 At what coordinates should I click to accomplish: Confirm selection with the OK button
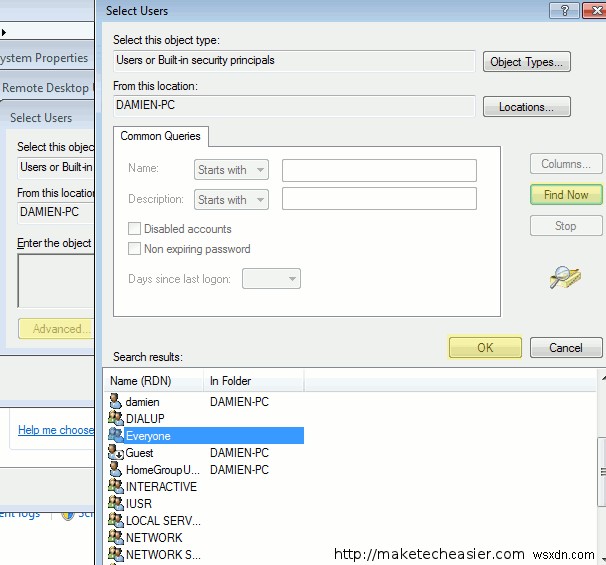[485, 347]
